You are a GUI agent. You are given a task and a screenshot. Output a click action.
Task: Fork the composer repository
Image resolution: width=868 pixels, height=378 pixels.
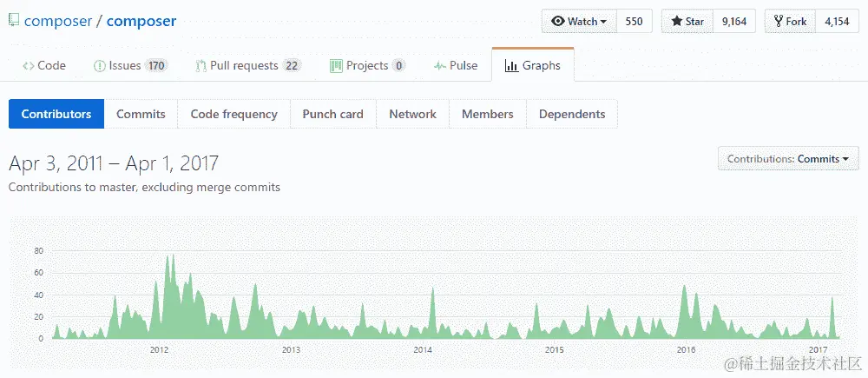click(791, 21)
